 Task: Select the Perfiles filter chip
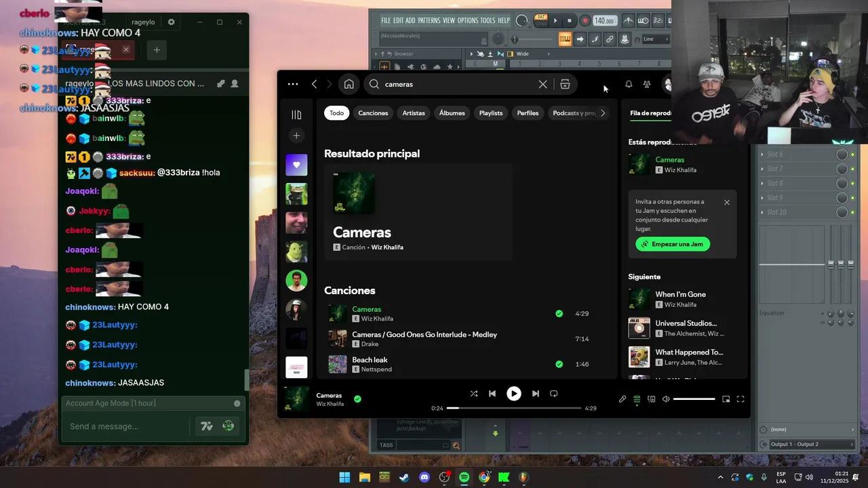(528, 113)
